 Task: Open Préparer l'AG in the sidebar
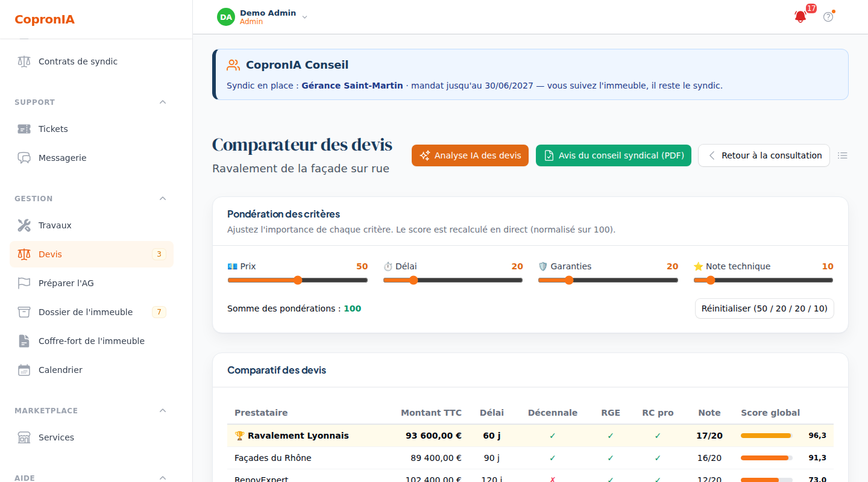(92, 283)
